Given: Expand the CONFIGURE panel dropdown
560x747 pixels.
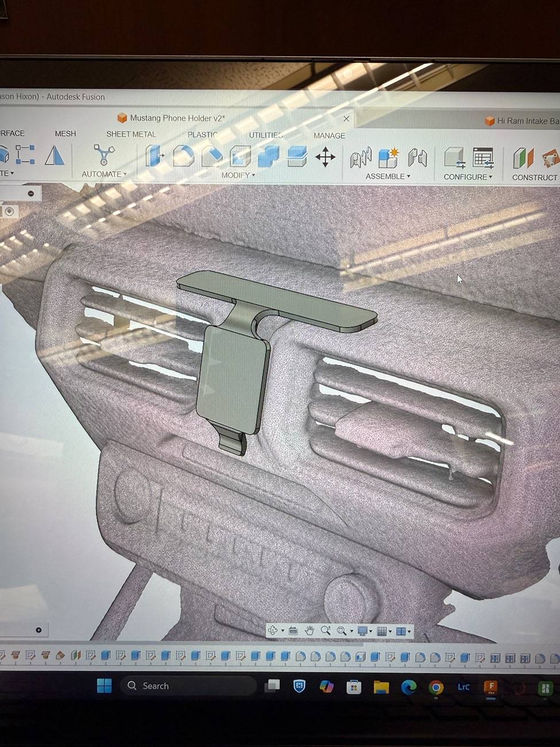Looking at the screenshot, I should [468, 177].
